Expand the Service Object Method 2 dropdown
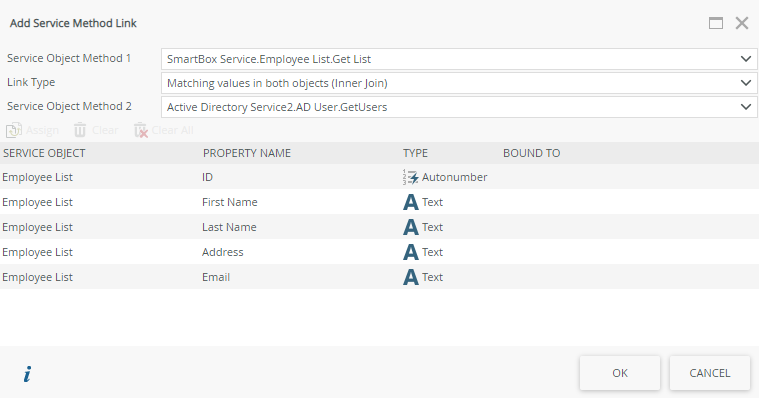This screenshot has height=398, width=759. tap(746, 107)
